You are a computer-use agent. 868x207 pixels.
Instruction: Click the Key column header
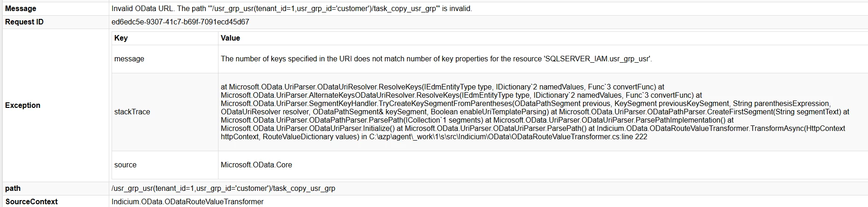[121, 38]
